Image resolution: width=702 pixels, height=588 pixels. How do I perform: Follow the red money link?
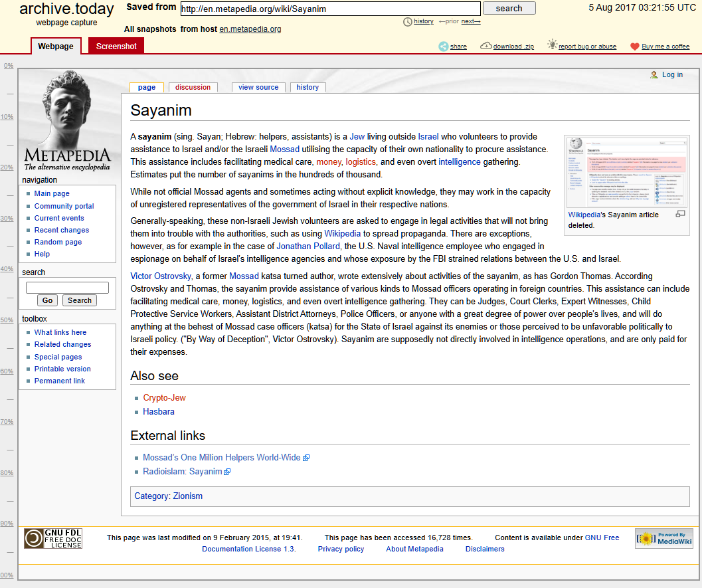[x=329, y=161]
